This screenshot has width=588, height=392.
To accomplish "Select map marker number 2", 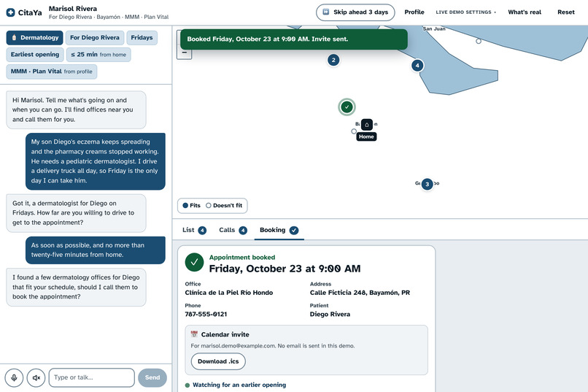I will [x=333, y=60].
